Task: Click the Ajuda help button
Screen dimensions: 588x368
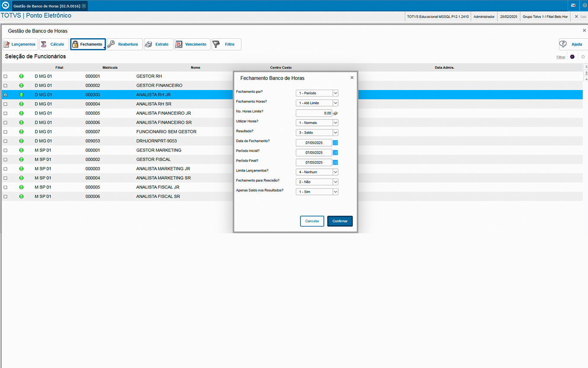Action: (573, 44)
